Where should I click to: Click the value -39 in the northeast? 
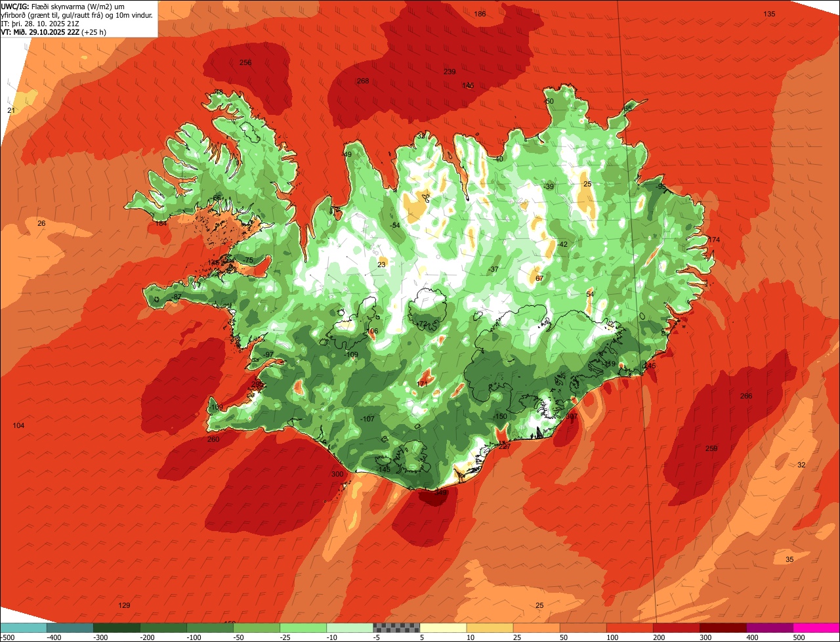coord(549,187)
